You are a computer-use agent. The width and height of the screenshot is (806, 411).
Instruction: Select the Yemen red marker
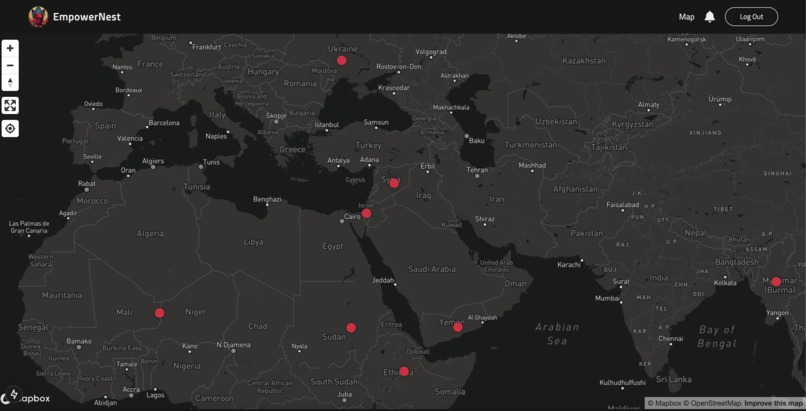pyautogui.click(x=457, y=327)
